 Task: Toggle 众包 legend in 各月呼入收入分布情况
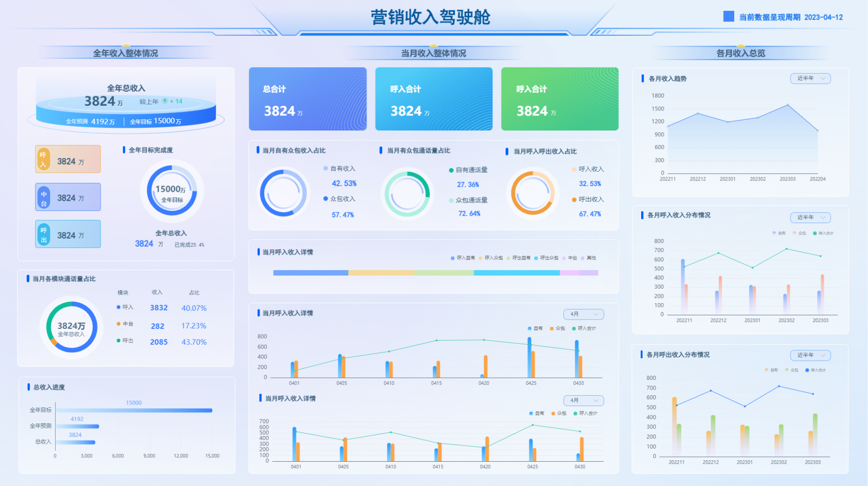799,233
